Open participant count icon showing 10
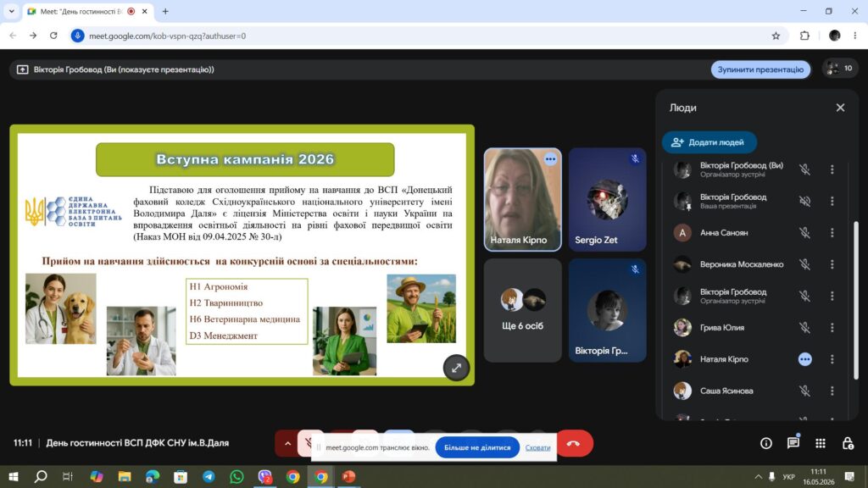Viewport: 868px width, 488px height. [839, 68]
